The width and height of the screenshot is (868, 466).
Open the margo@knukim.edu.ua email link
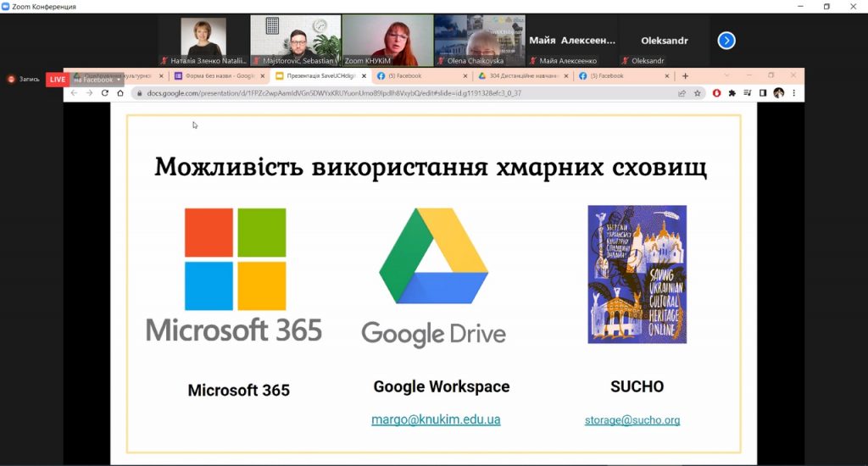[436, 419]
